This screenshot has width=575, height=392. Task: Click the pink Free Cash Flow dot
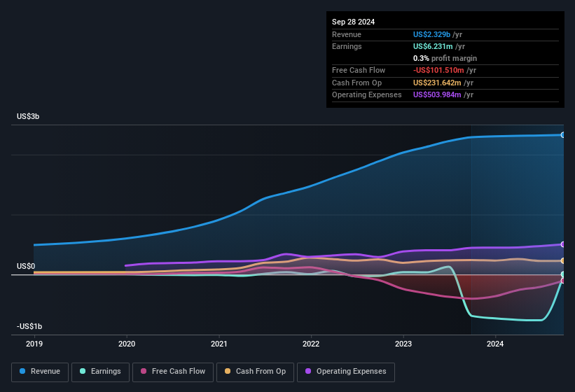click(144, 371)
